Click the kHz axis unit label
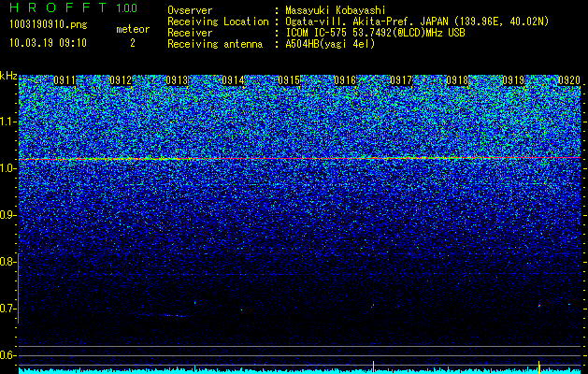588x374 pixels. [8, 76]
